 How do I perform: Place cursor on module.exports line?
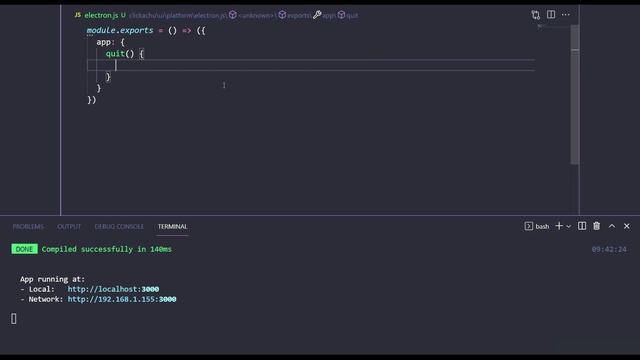coord(146,31)
